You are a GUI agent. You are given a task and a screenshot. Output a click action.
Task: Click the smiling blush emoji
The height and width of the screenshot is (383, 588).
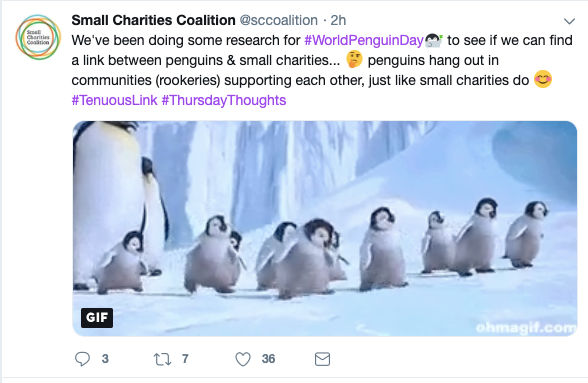tap(543, 80)
